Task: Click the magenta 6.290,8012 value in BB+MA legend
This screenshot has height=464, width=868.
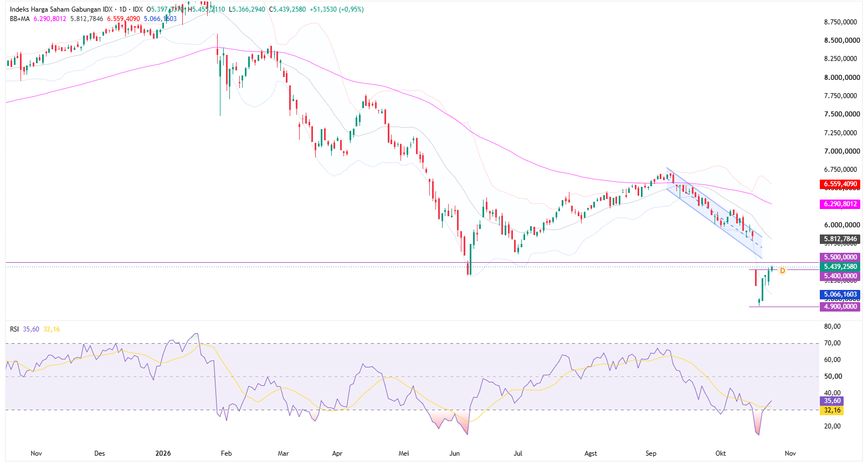Action: pyautogui.click(x=50, y=19)
